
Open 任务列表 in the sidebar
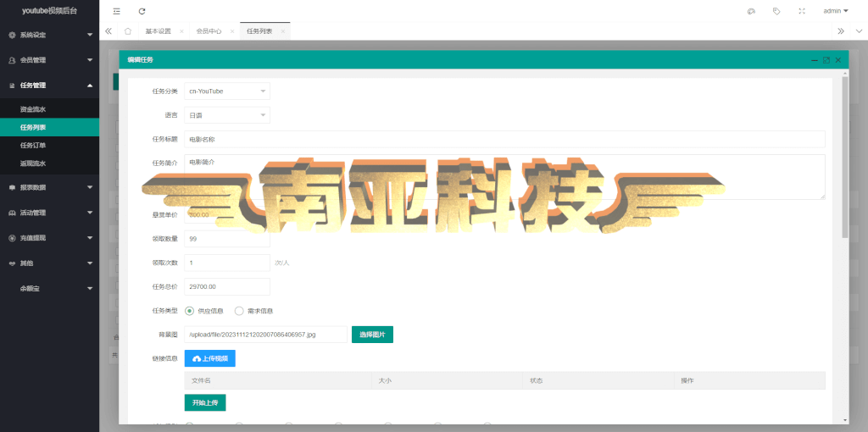point(49,127)
